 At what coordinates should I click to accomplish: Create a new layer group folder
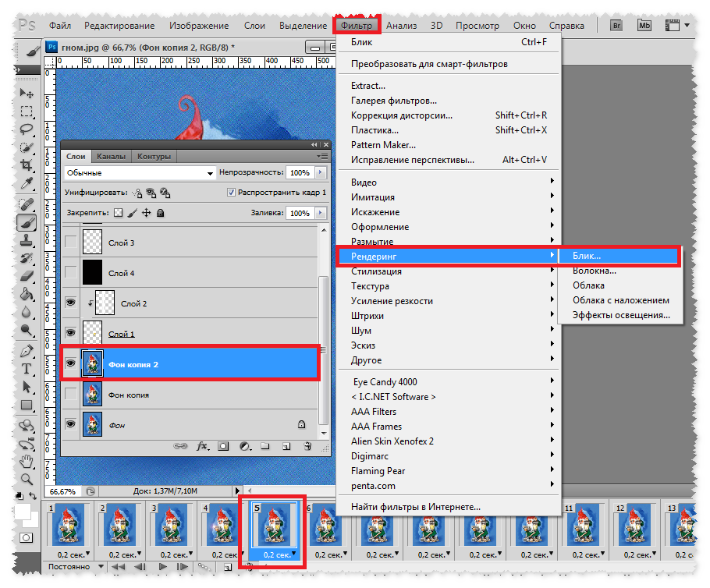pyautogui.click(x=265, y=446)
